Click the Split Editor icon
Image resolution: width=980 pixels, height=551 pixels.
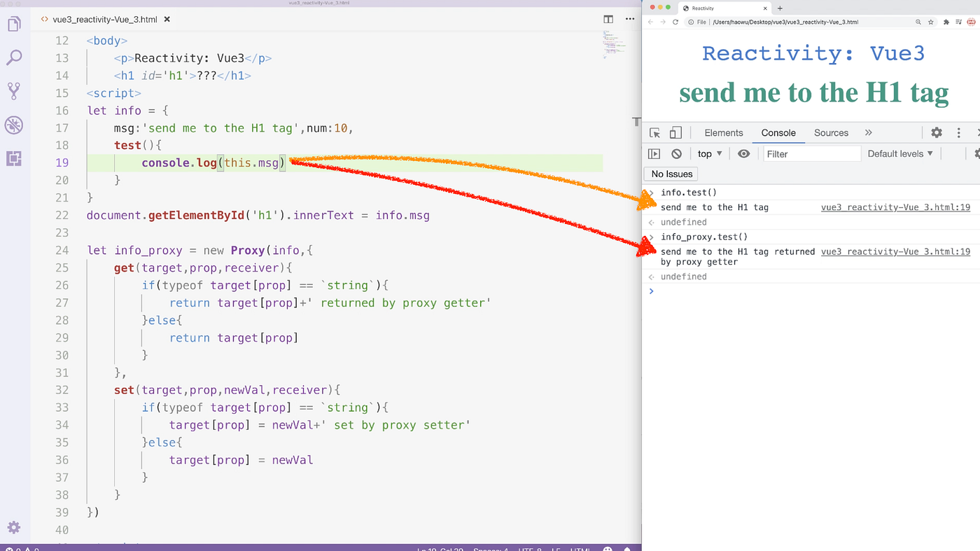coord(608,20)
